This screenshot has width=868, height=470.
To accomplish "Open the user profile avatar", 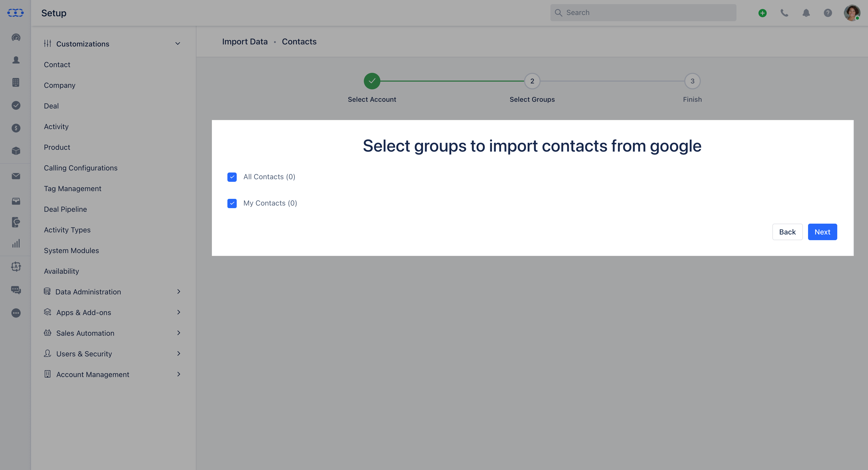I will 852,13.
